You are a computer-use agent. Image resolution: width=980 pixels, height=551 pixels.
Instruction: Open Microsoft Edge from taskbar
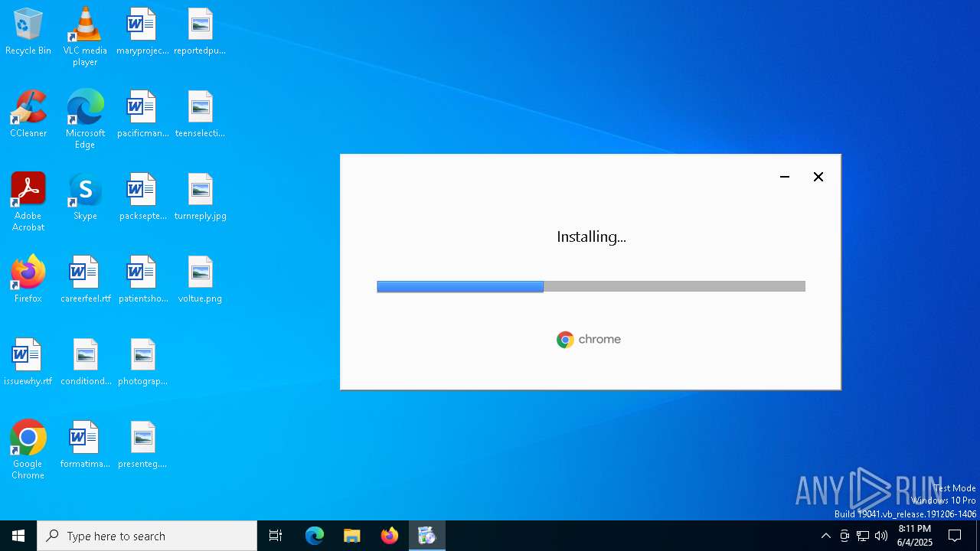click(x=315, y=536)
